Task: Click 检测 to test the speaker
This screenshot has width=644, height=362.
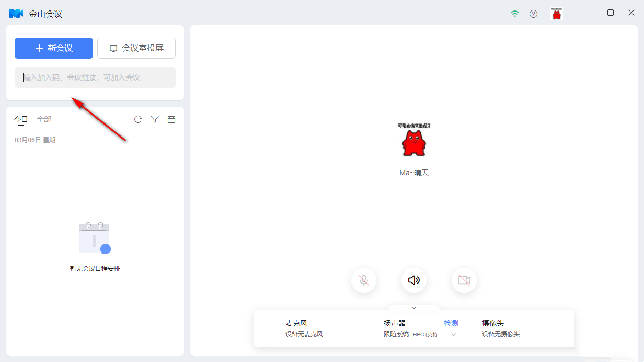Action: click(x=451, y=323)
